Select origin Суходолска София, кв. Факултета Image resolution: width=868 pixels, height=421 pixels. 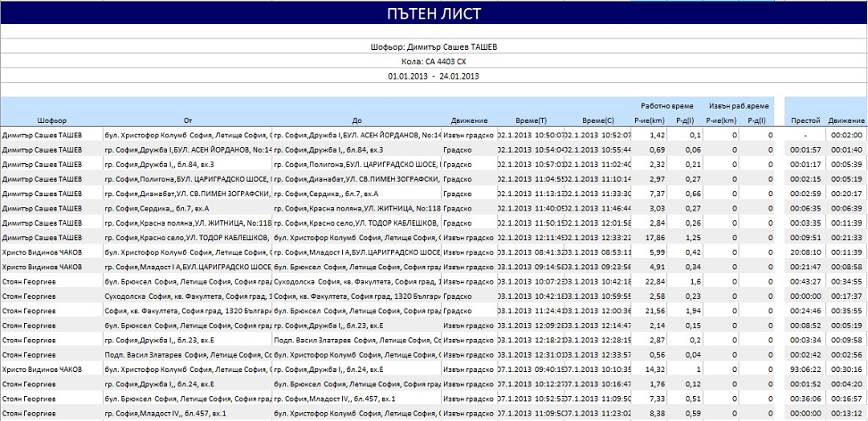188,296
